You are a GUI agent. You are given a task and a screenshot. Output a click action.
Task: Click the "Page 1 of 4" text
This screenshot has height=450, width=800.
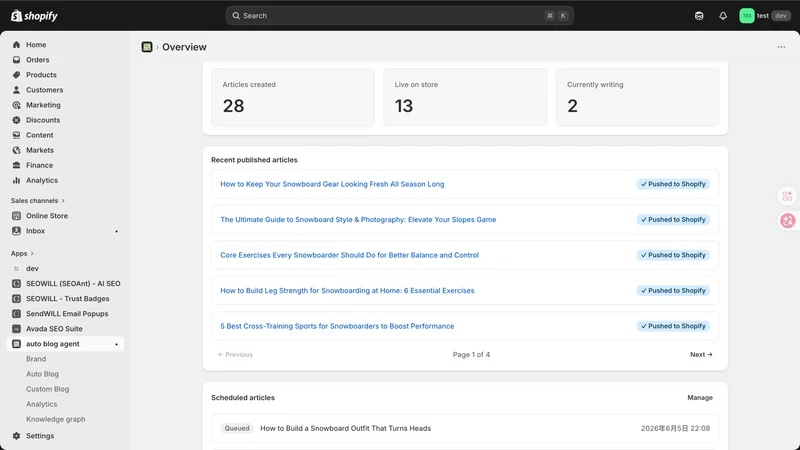tap(471, 355)
